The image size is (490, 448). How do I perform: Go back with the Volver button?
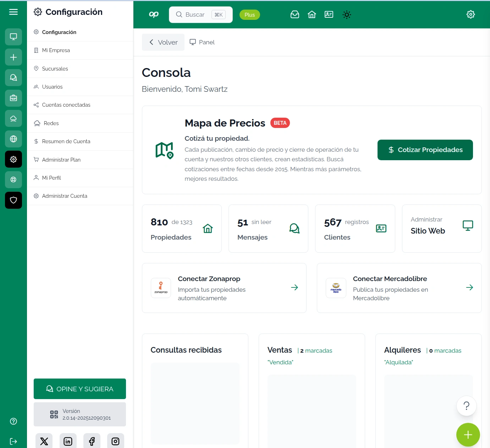[x=163, y=42]
